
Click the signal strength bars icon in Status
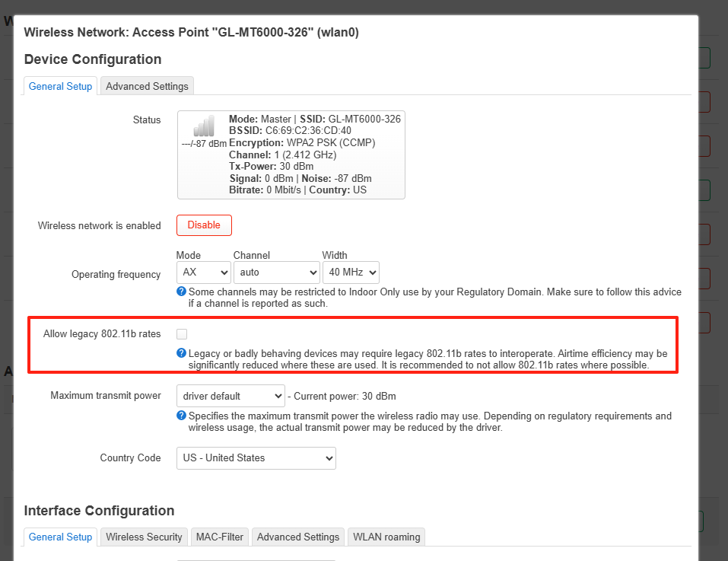[203, 126]
